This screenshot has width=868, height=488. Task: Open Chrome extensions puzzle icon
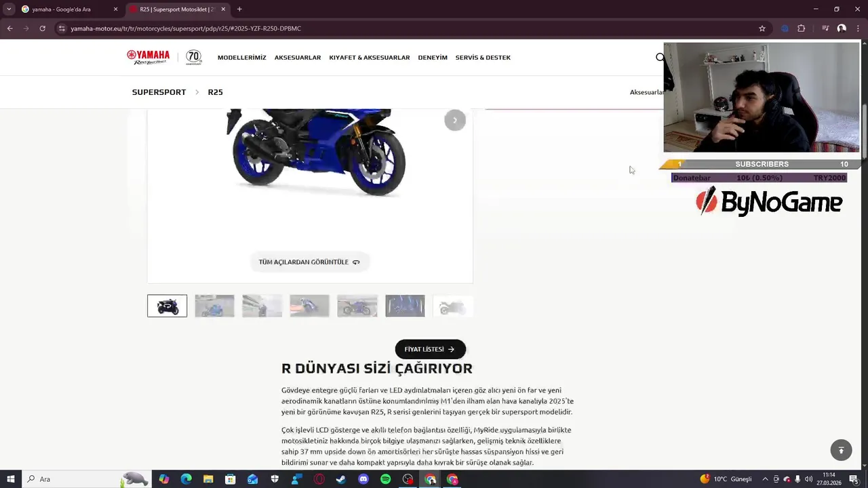pos(802,28)
